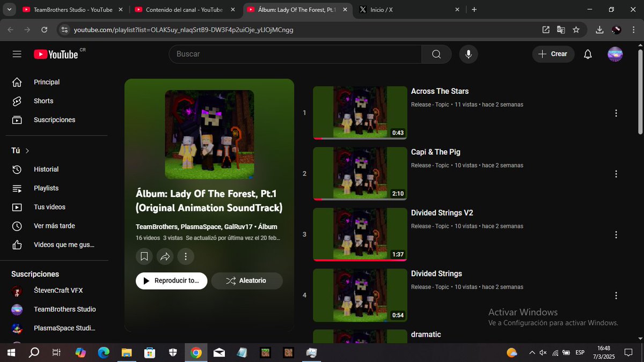Click the Divided Strings V2 title
The image size is (644, 362).
442,213
